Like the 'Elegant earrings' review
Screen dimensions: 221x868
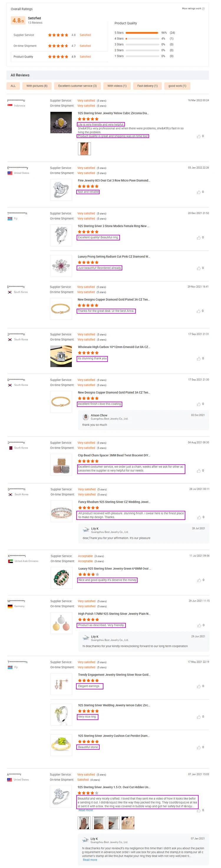tap(199, 686)
